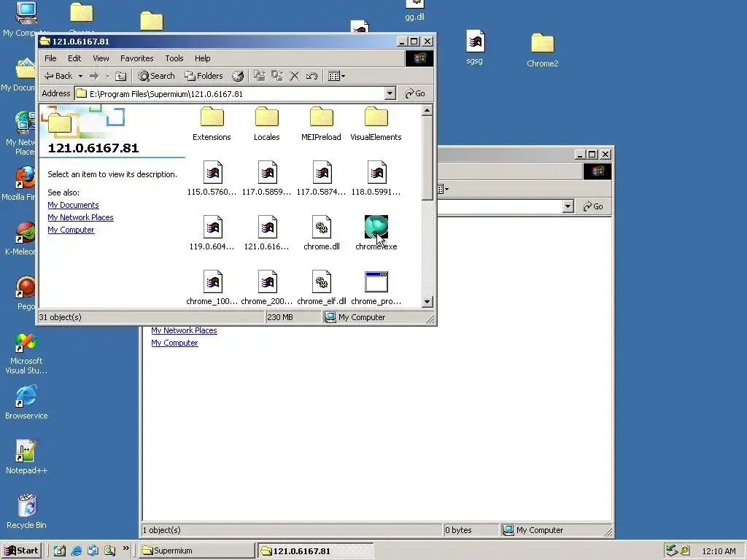Follow My Computer link in Supermium window
The image size is (747, 560).
(174, 343)
